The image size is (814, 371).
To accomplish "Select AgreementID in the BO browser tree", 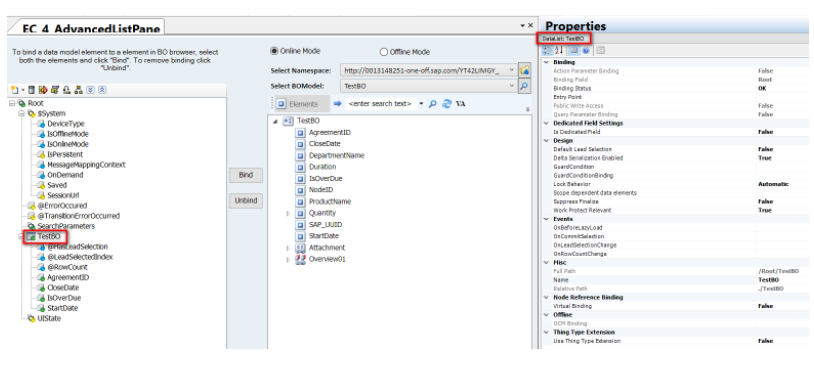I will click(x=330, y=133).
